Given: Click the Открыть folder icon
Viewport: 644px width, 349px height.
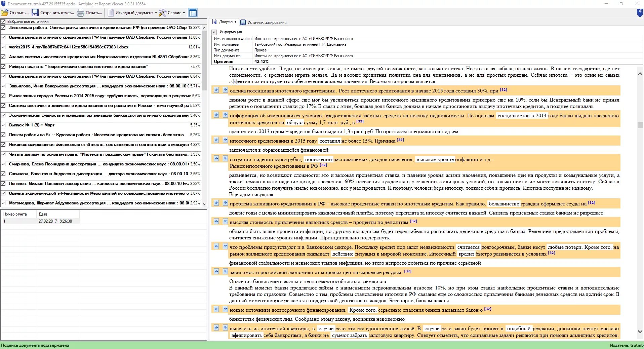Looking at the screenshot, I should pyautogui.click(x=5, y=13).
